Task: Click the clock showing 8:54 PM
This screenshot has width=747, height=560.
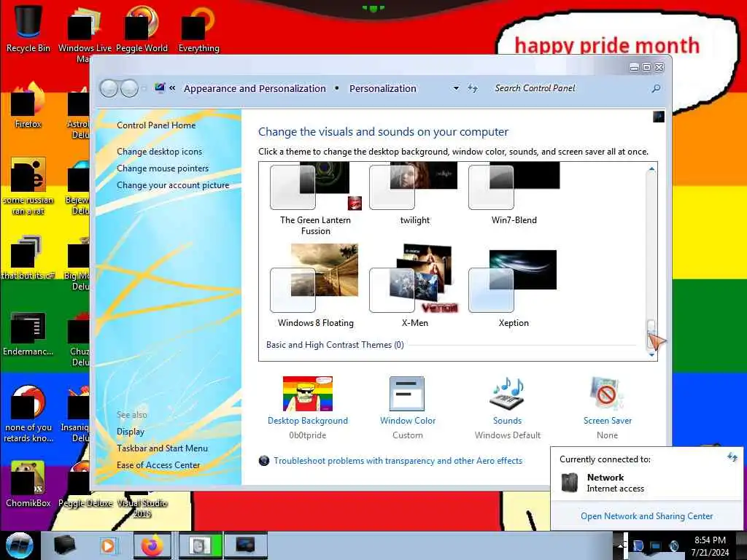Action: click(710, 545)
